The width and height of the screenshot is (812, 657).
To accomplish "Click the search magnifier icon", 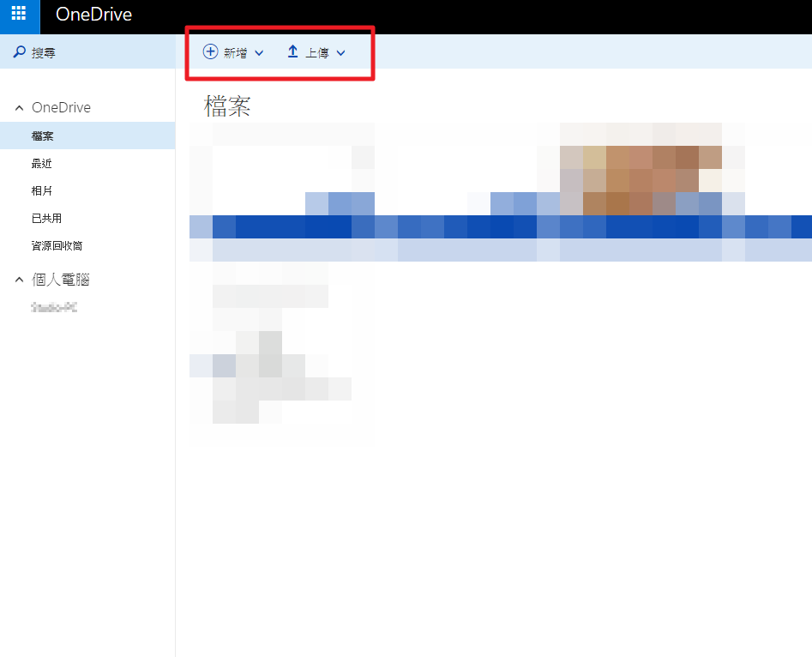I will pos(19,51).
